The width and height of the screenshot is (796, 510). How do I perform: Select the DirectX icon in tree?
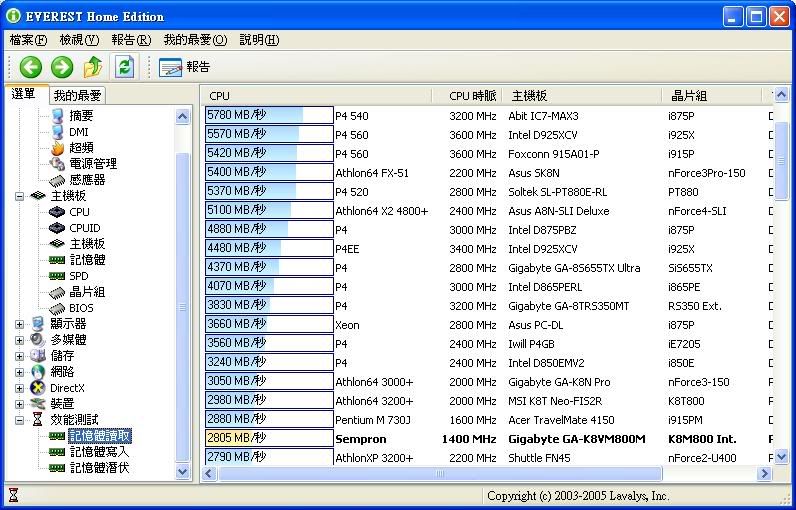point(38,388)
